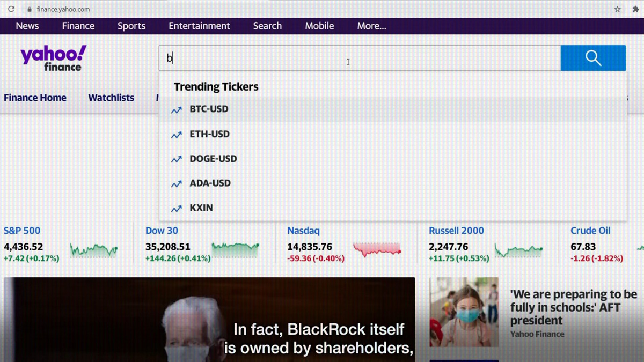The image size is (644, 362).
Task: Go to the Watchlists tab
Action: [111, 98]
